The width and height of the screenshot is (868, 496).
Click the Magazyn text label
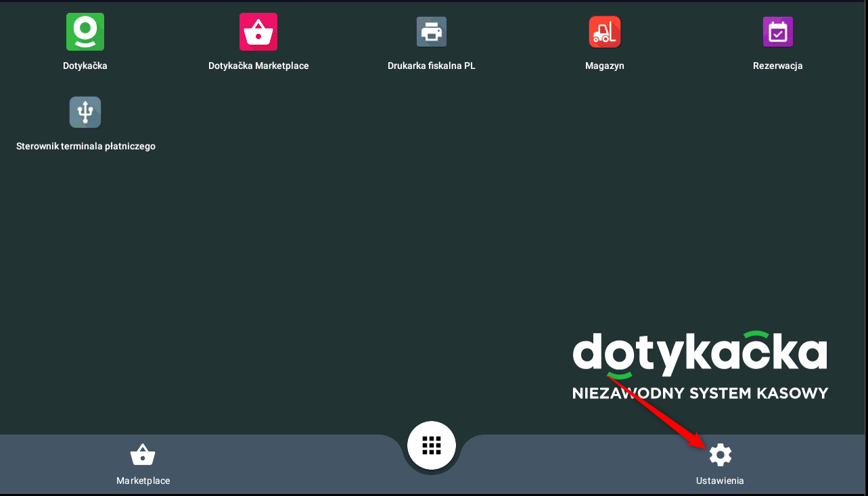[x=604, y=66]
